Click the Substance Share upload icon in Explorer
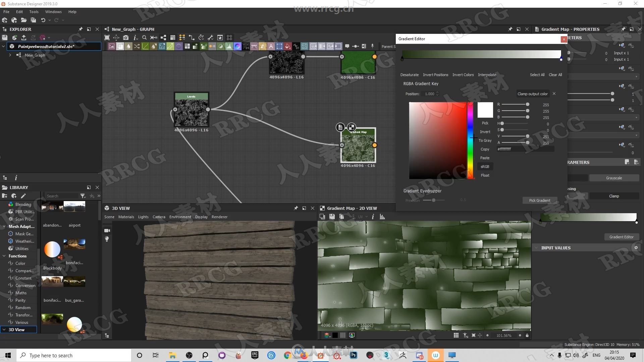 (42, 38)
